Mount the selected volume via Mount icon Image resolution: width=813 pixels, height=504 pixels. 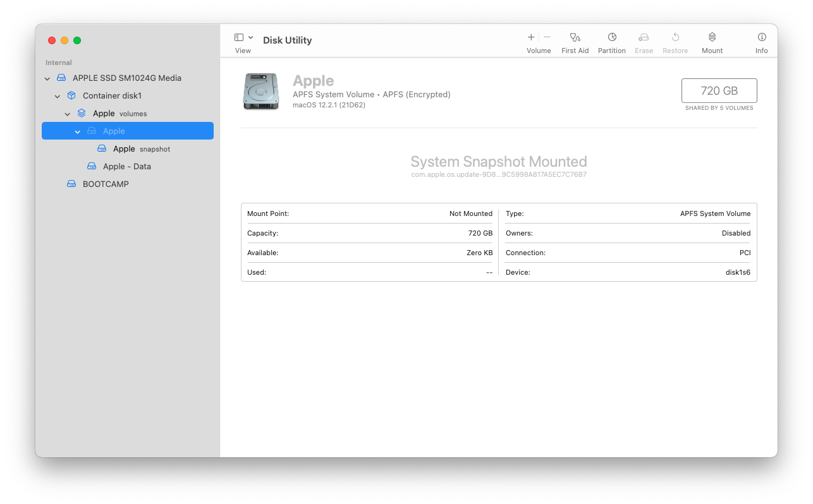[x=712, y=37]
